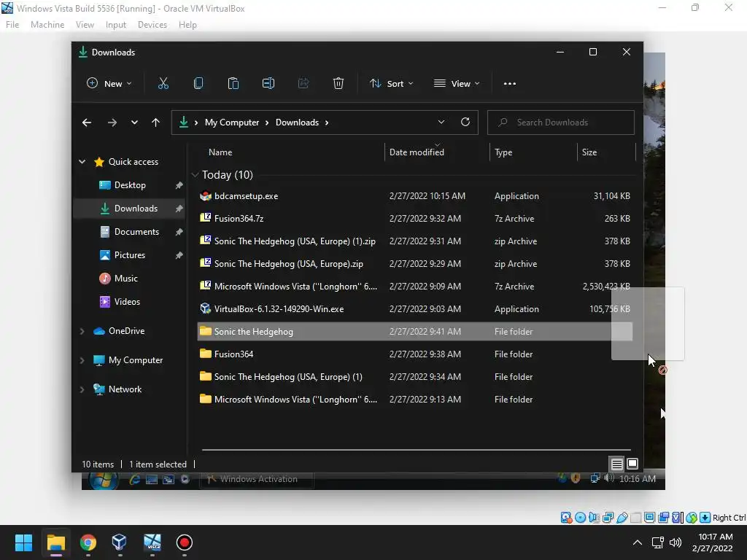Select the bdcamsetup.exe file icon
Viewport: 747px width, 560px height.
tap(205, 195)
